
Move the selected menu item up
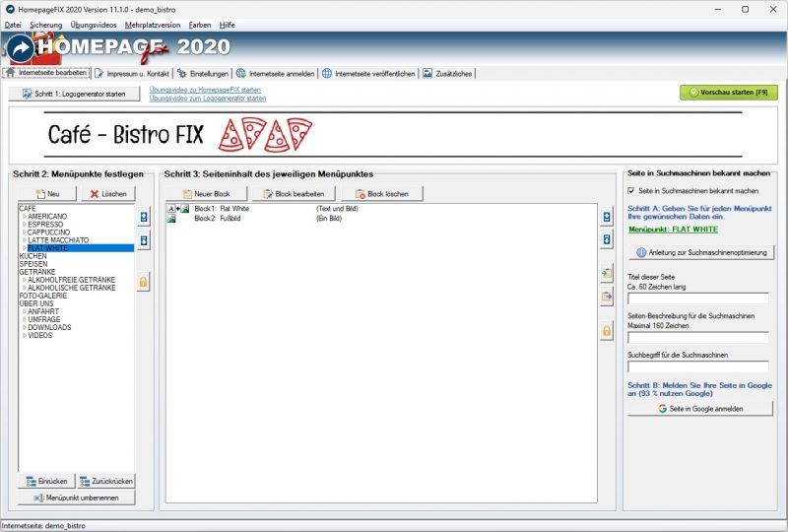[144, 217]
